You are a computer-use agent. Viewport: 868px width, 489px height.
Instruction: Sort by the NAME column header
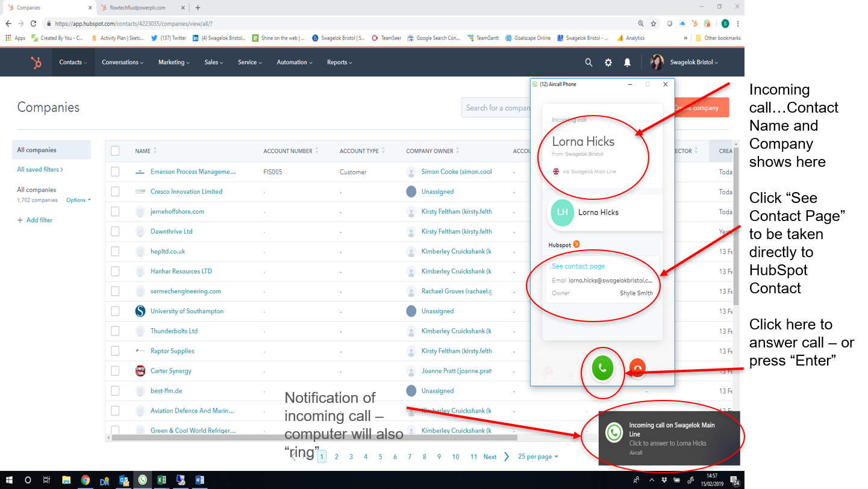(146, 151)
